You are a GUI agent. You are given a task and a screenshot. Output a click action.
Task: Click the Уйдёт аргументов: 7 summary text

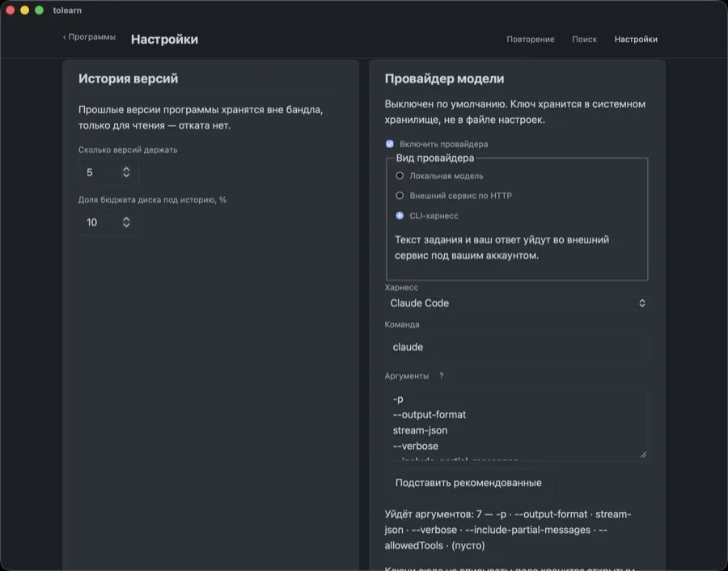click(508, 530)
